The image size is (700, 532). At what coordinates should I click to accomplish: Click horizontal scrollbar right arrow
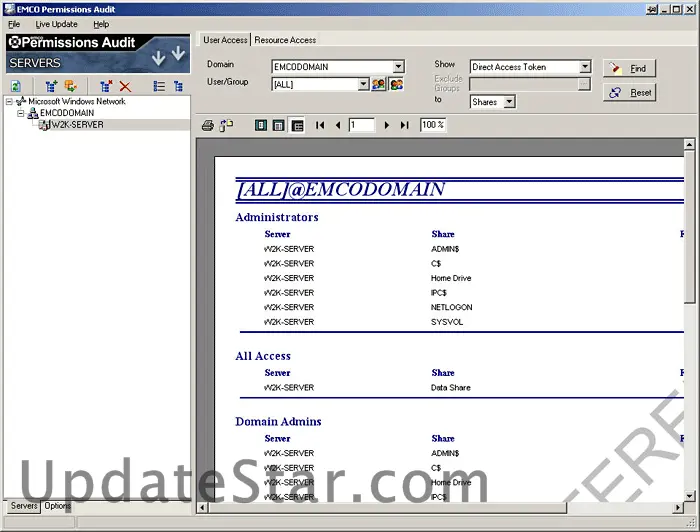pyautogui.click(x=678, y=507)
